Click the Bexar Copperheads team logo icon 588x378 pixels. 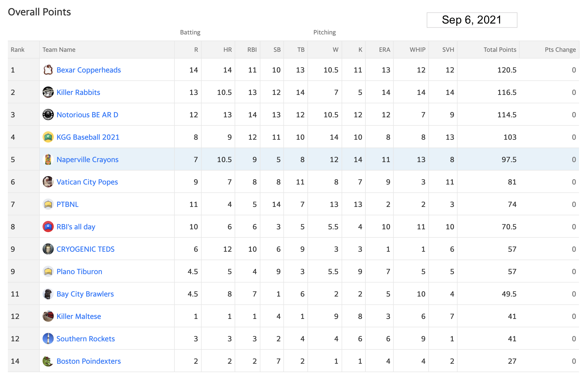[x=48, y=70]
